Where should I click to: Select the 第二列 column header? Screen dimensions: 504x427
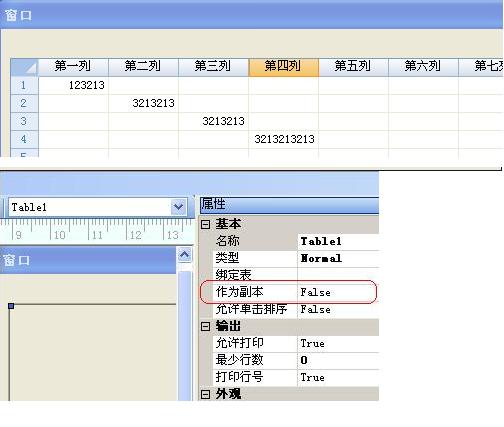(144, 67)
